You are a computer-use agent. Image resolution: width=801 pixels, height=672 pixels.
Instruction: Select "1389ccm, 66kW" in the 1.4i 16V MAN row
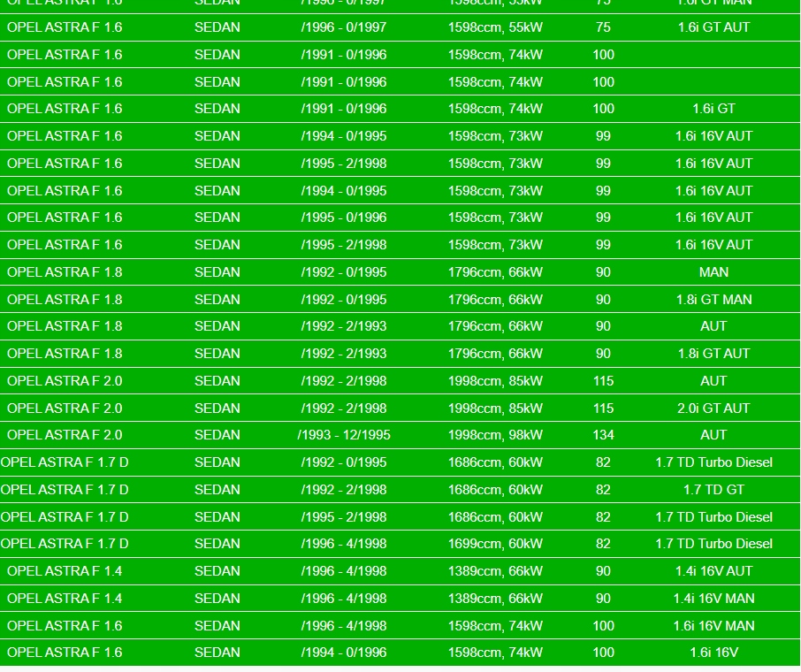click(x=495, y=599)
